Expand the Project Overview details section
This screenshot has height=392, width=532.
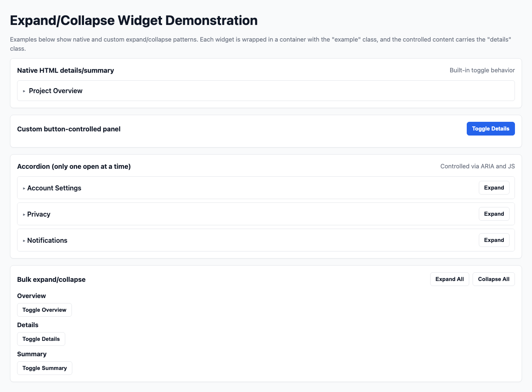[x=55, y=91]
